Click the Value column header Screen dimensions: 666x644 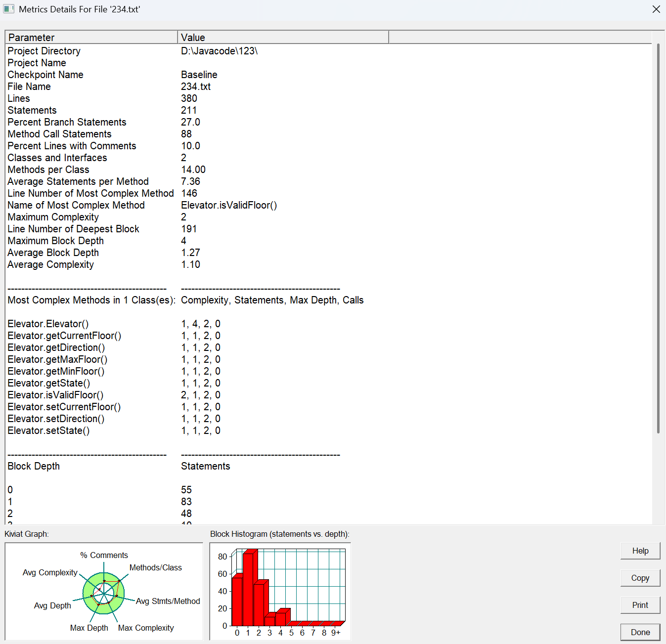(x=283, y=37)
